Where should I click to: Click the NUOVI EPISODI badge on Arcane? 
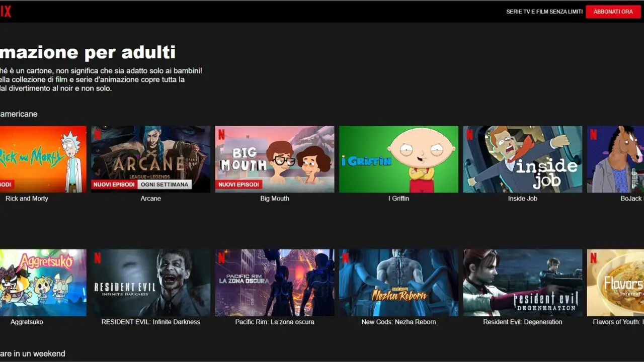click(114, 185)
